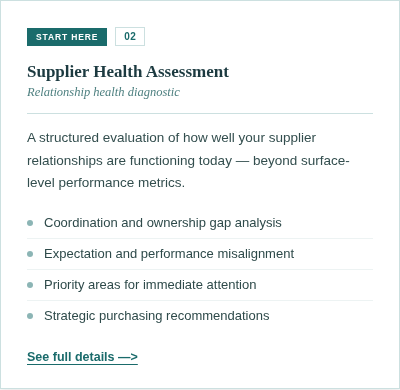Click the word Supplier in the title
Screen dimensions: 400x390
[58, 72]
